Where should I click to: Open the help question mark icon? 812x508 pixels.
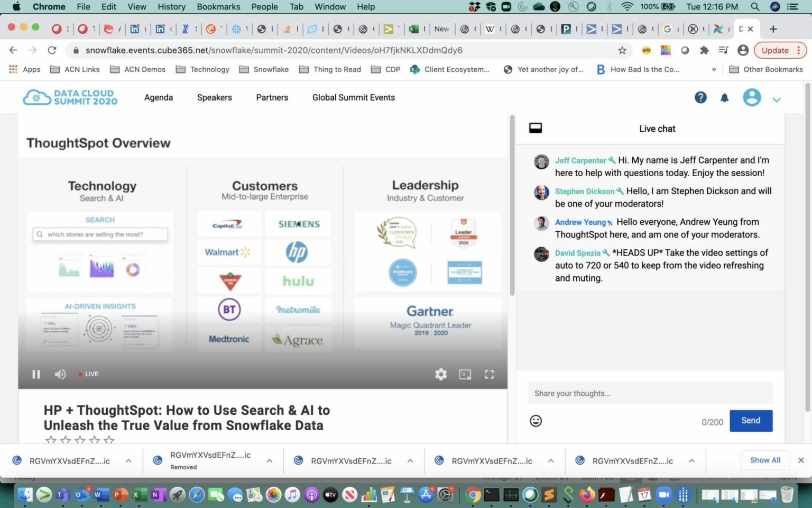pyautogui.click(x=700, y=97)
